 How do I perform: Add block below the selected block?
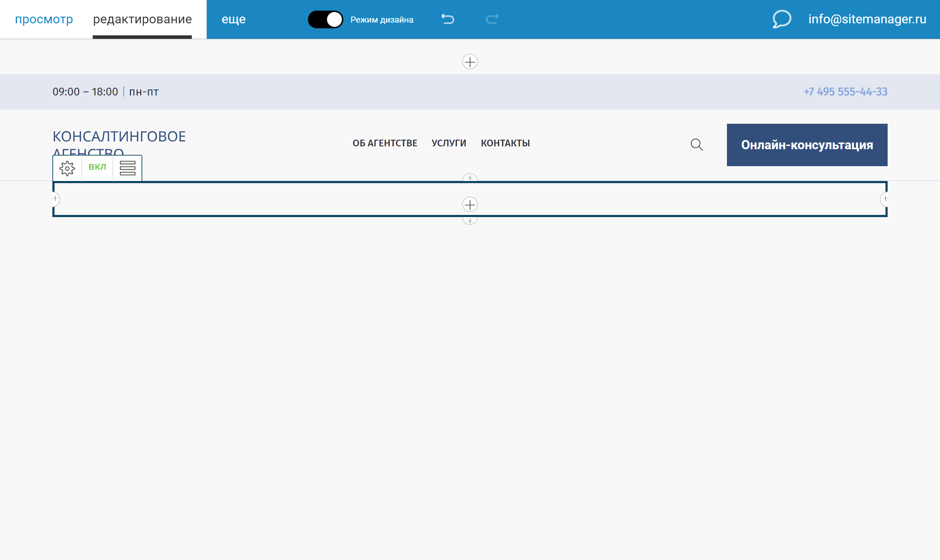470,221
